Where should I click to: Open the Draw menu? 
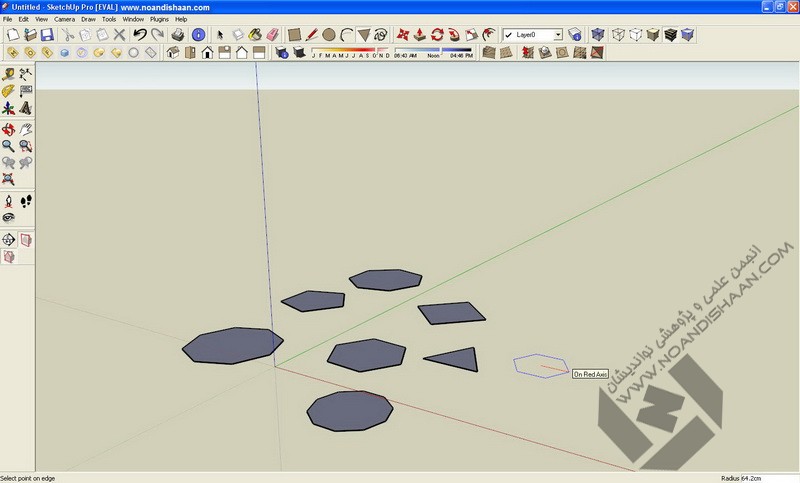coord(88,19)
